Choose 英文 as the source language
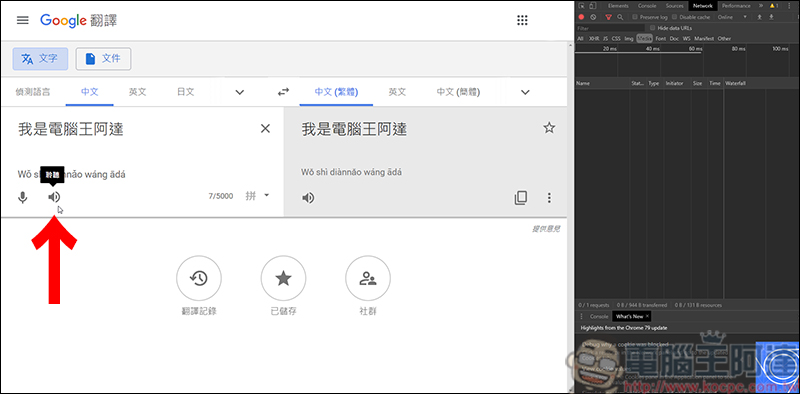Viewport: 800px width, 394px height. pyautogui.click(x=137, y=92)
